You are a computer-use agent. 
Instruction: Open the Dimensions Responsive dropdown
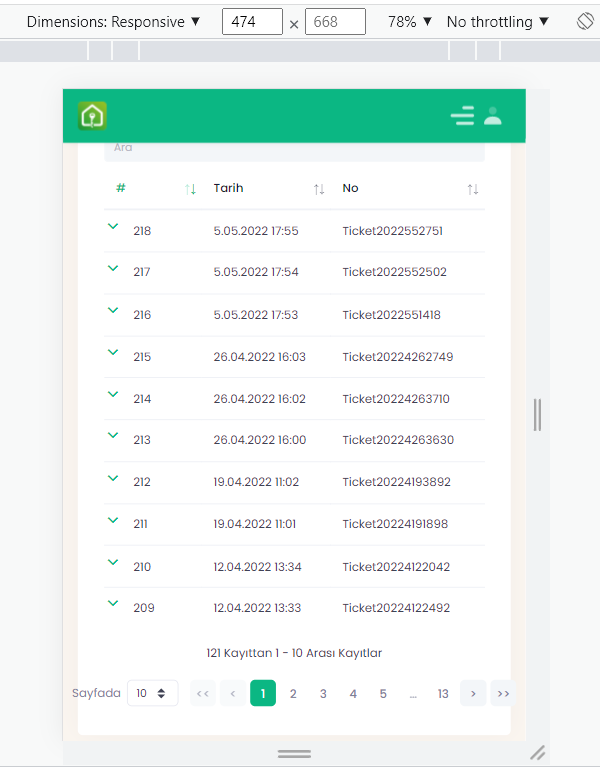coord(113,22)
